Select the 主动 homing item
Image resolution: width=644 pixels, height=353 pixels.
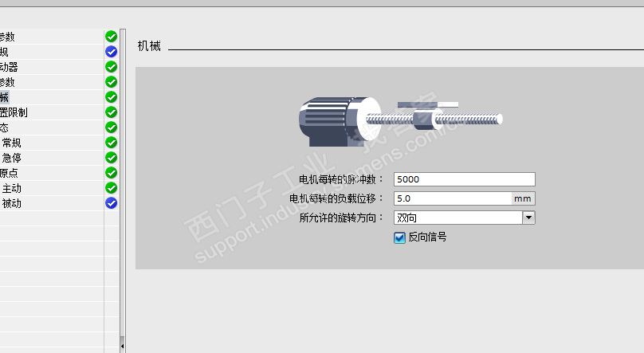click(x=11, y=188)
